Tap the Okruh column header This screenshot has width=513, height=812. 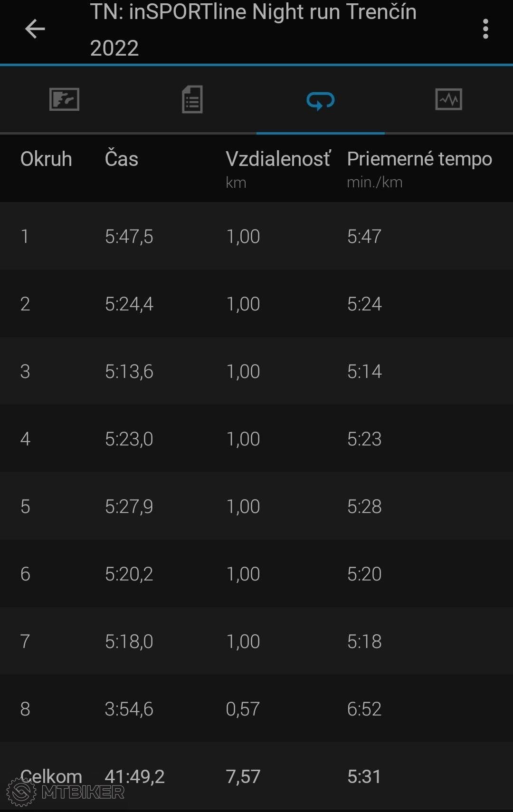coord(46,159)
